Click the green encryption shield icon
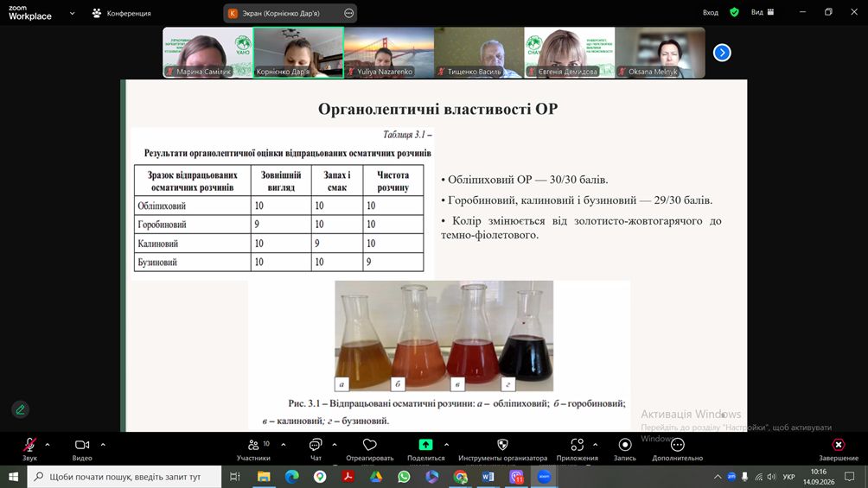 735,12
